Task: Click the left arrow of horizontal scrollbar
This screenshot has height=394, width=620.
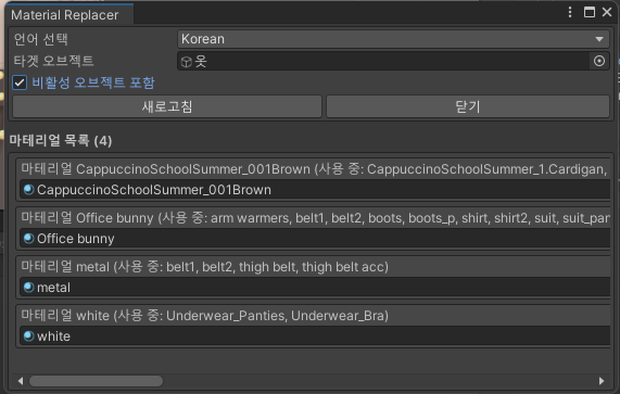Action: (20, 381)
